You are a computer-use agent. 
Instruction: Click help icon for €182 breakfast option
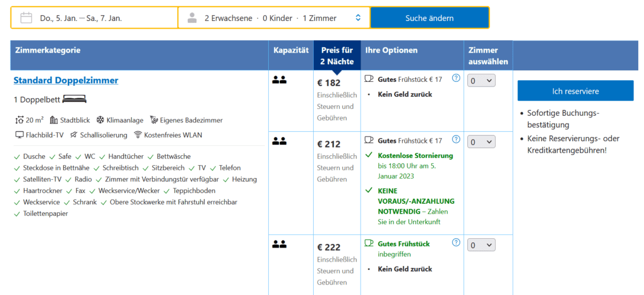(x=456, y=78)
